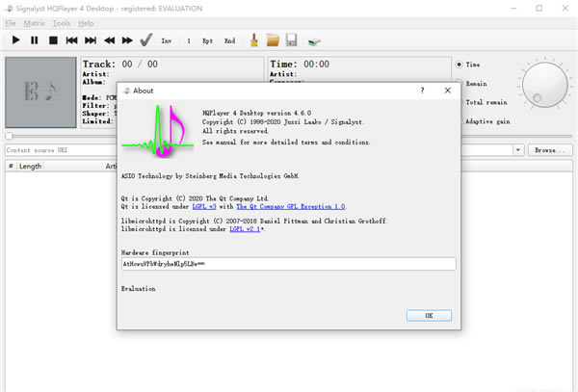Open the Tools menu
Viewport: 578px width, 392px height.
(x=62, y=22)
